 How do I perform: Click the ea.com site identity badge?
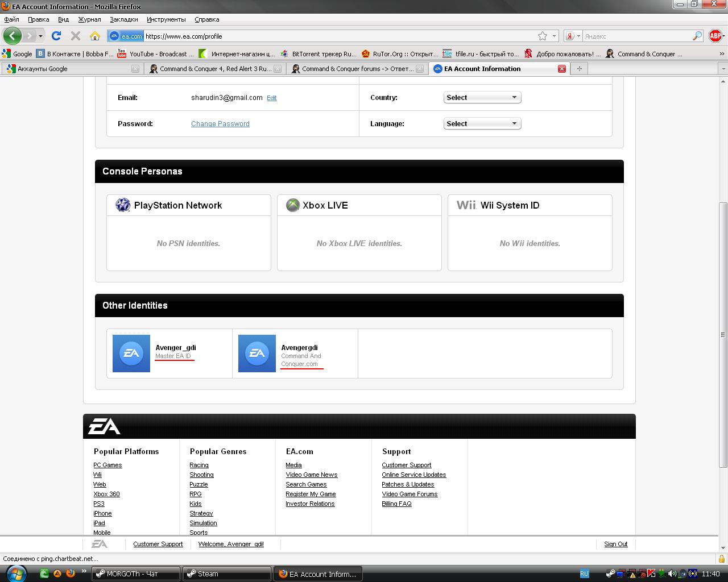coord(126,36)
